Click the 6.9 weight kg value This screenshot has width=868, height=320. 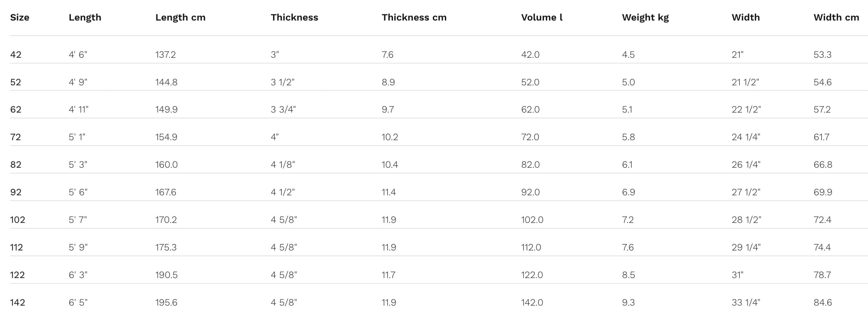628,192
